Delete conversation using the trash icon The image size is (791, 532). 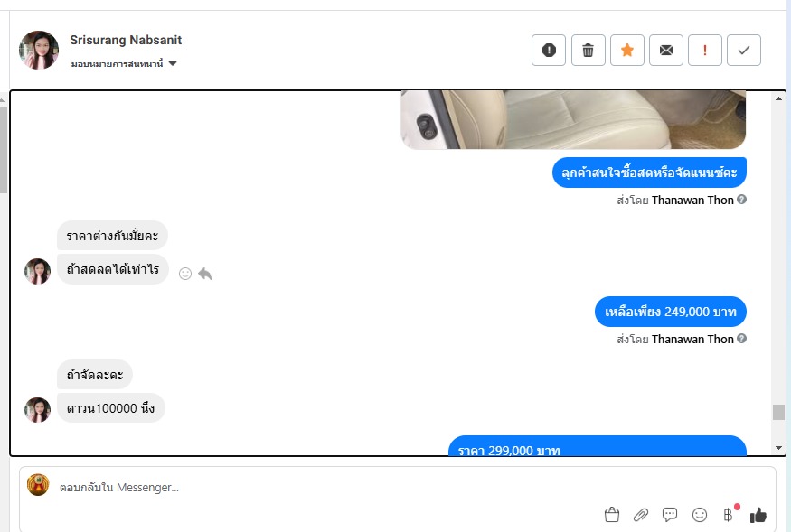(x=588, y=50)
